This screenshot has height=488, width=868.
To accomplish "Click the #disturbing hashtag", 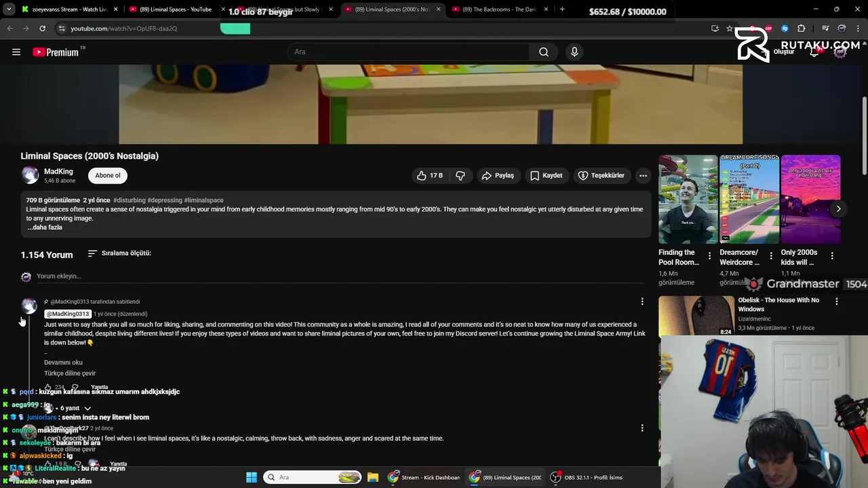I will 129,201.
